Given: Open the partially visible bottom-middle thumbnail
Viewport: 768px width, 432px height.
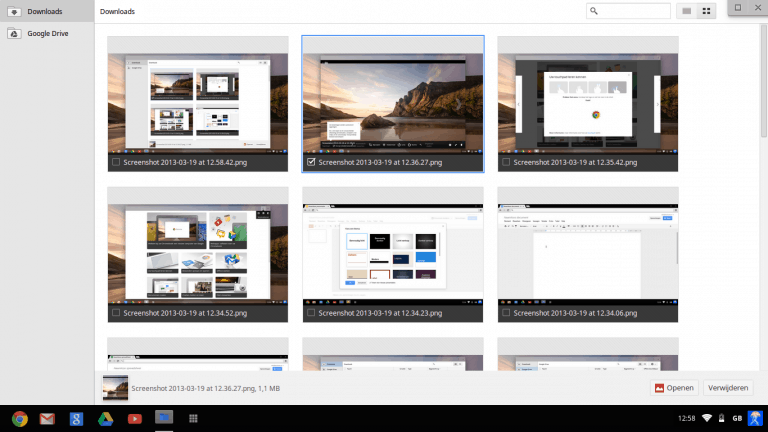Looking at the screenshot, I should 393,354.
